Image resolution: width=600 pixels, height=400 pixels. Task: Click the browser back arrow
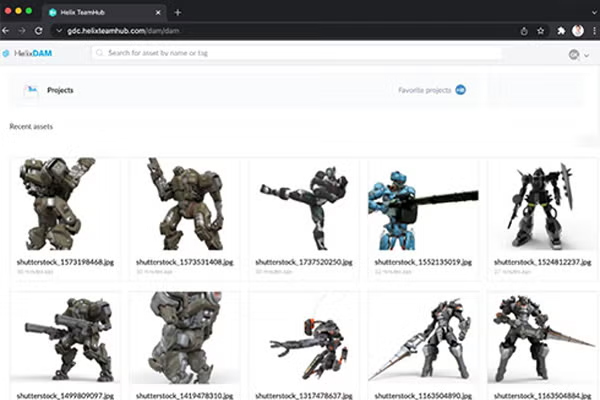click(5, 31)
